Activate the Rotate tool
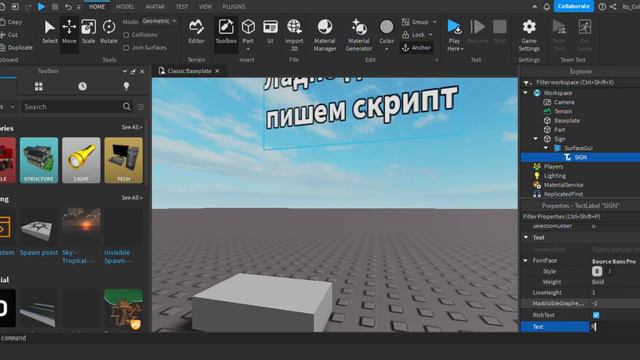Viewport: 640px width, 360px height. pos(109,32)
